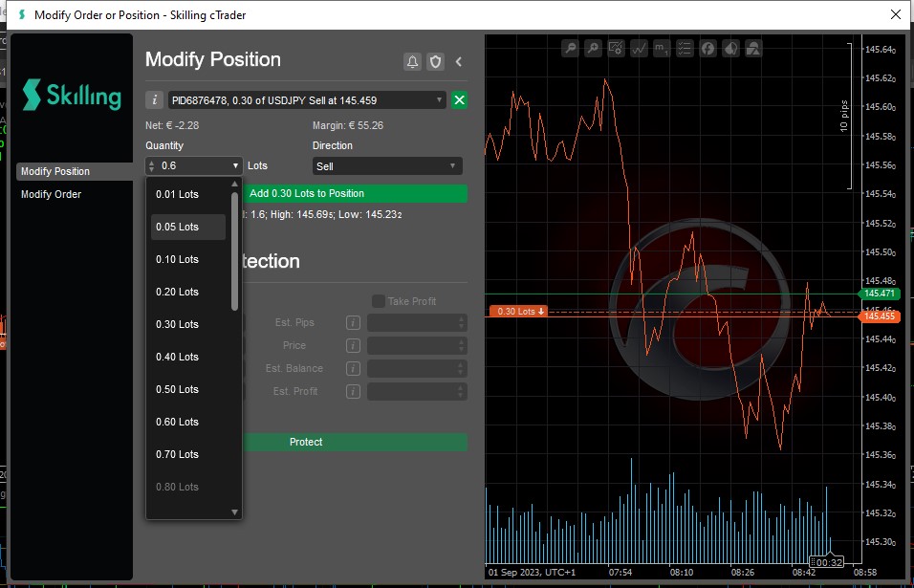
Task: Switch to the Modify Order tab
Action: click(x=75, y=195)
